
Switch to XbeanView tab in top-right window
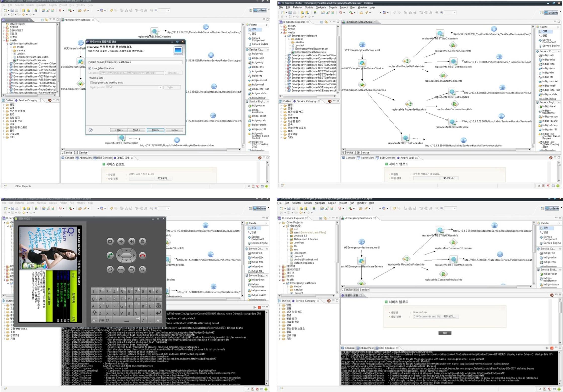pos(366,158)
